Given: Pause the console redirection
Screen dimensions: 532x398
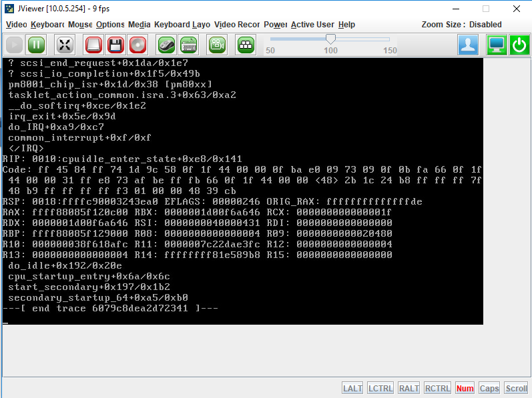Looking at the screenshot, I should click(x=36, y=45).
